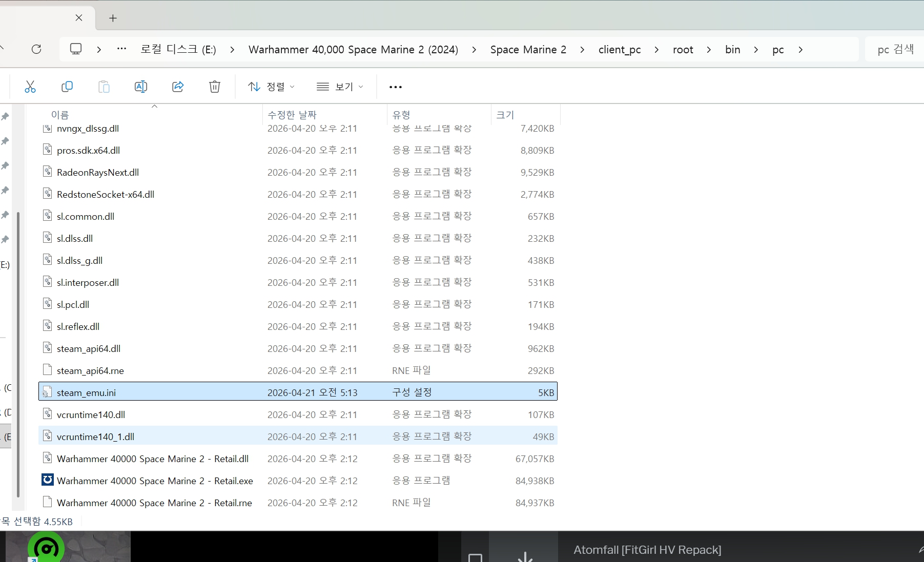Image resolution: width=924 pixels, height=562 pixels.
Task: Go to the Space Marine 2 breadcrumb folder
Action: point(528,50)
